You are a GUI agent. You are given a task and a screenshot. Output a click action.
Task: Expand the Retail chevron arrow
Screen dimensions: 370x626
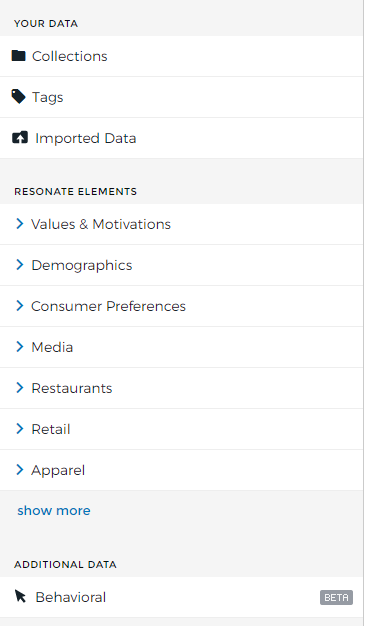(x=20, y=429)
